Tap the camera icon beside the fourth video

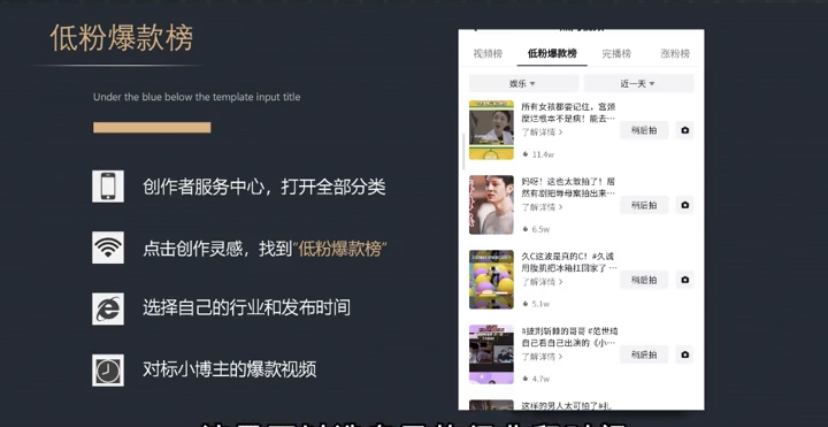(684, 354)
